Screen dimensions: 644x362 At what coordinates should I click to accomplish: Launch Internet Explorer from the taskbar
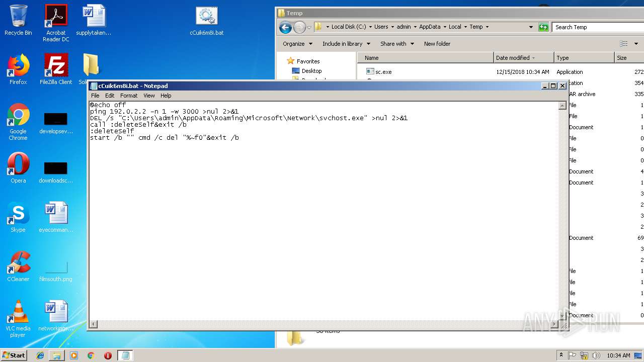tap(40, 355)
